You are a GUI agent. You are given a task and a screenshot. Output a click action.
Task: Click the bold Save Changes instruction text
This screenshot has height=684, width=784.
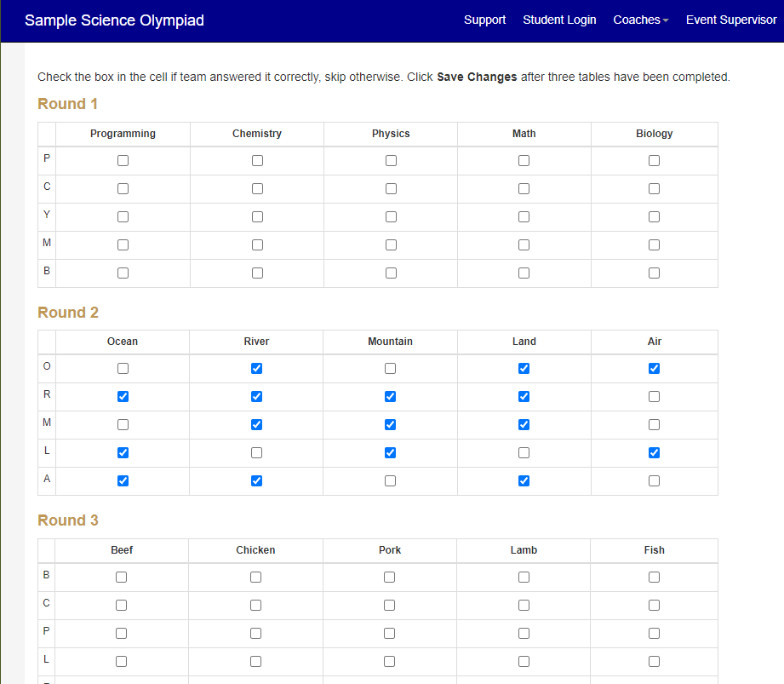(x=477, y=77)
